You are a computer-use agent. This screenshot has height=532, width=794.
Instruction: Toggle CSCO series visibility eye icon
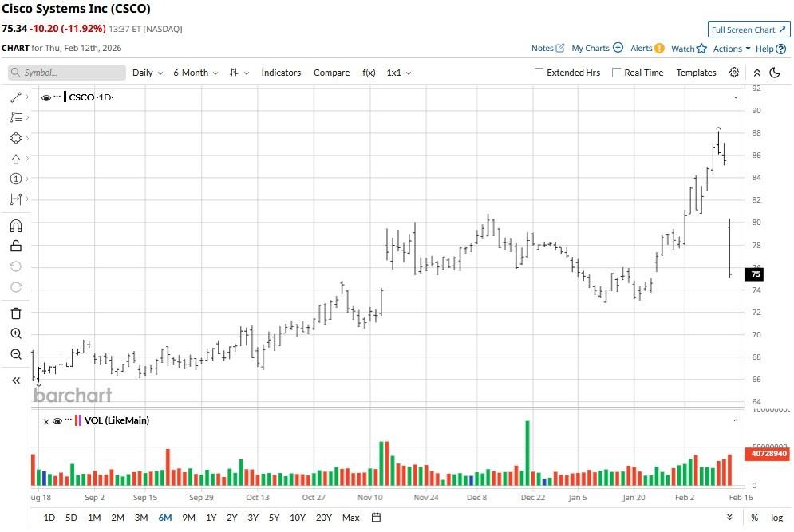45,97
